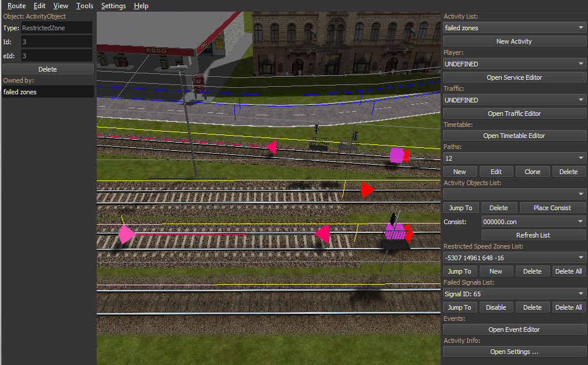The width and height of the screenshot is (588, 365).
Task: Click the Id input field
Action: [57, 42]
